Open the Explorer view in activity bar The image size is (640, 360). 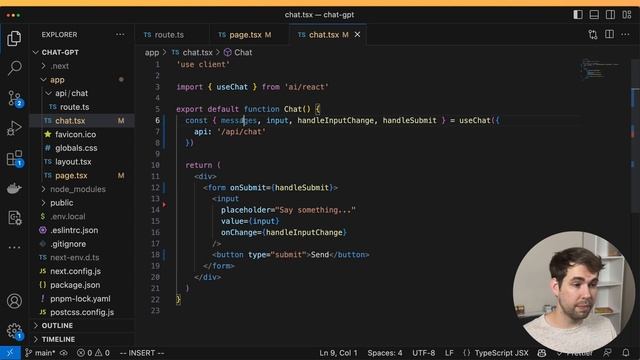(14, 38)
